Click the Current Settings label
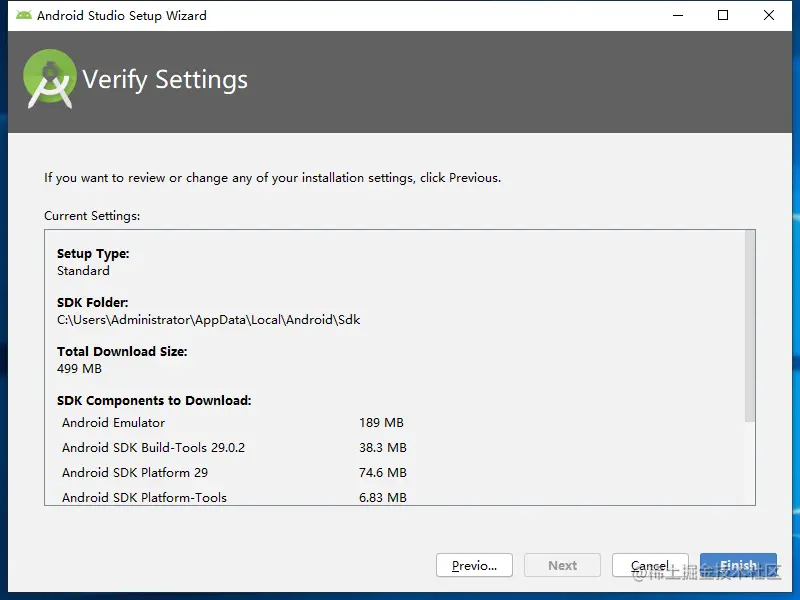The image size is (800, 600). 92,216
